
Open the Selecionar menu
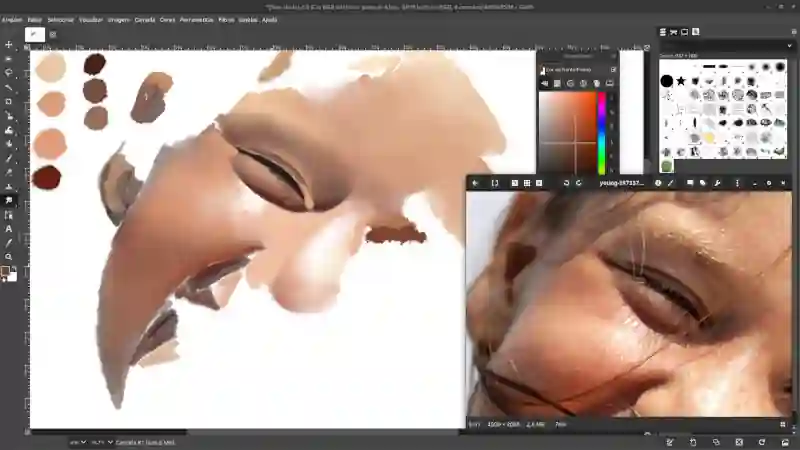(61, 20)
